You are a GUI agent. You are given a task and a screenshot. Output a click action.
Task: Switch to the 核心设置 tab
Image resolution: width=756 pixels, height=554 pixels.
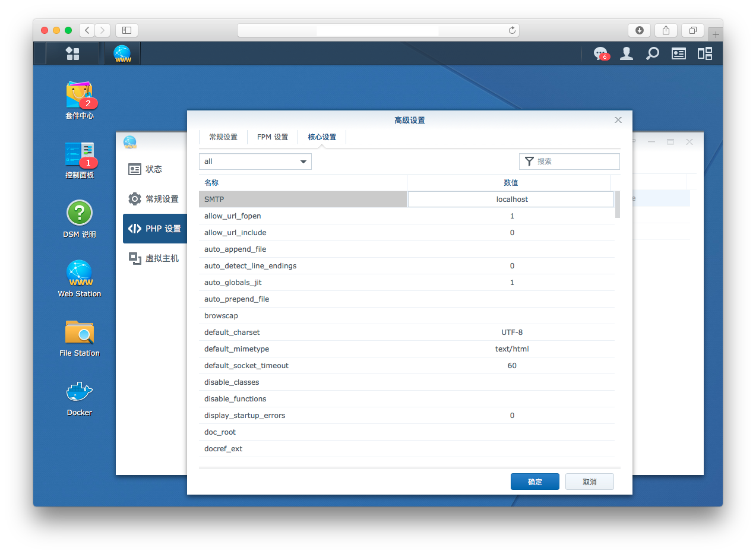point(322,137)
